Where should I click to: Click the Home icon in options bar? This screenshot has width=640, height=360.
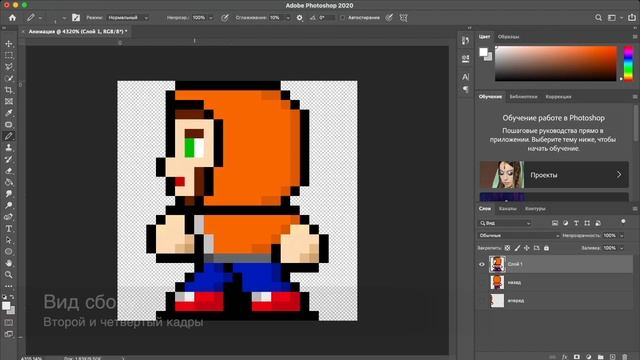click(13, 18)
